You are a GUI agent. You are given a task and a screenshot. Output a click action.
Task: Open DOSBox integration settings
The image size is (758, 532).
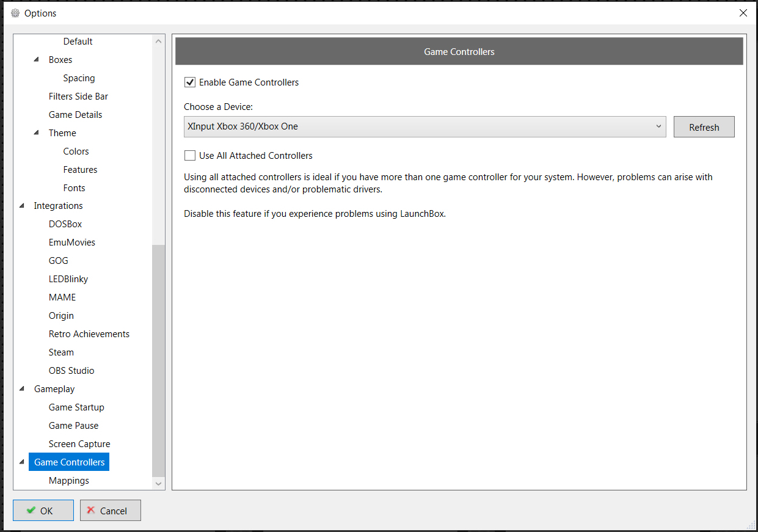coord(65,224)
